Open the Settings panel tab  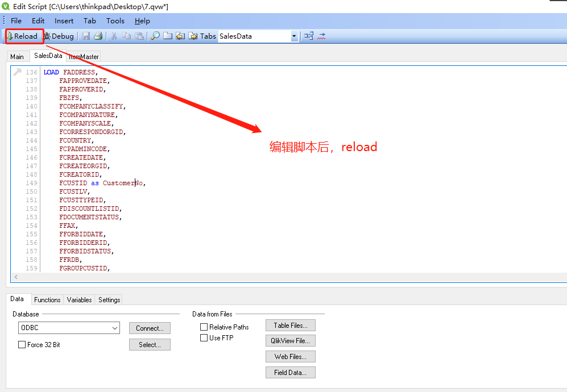pyautogui.click(x=109, y=300)
